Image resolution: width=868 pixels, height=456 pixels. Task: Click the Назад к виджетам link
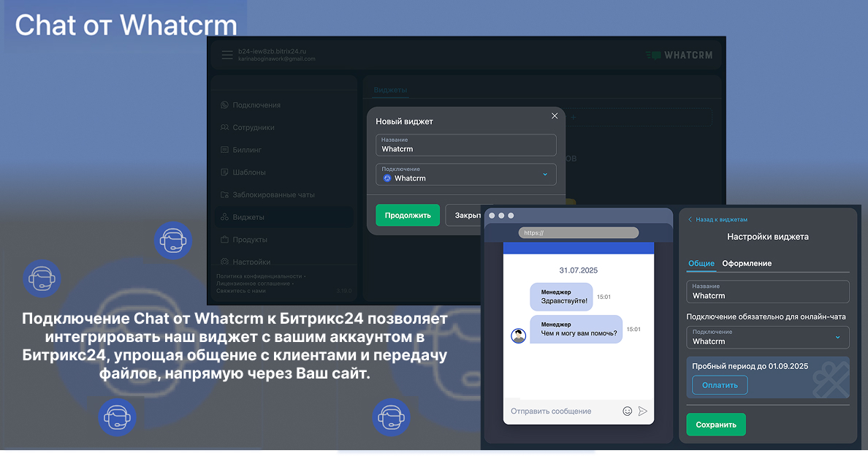point(721,219)
